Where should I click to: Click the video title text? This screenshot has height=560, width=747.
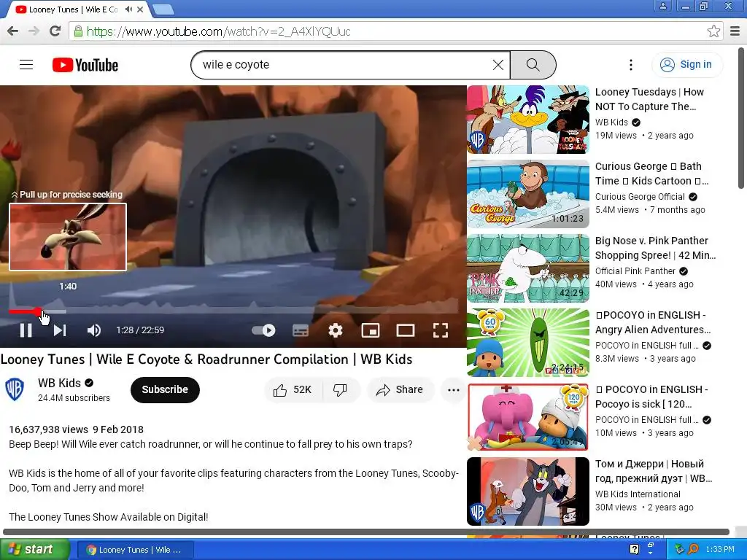point(206,359)
